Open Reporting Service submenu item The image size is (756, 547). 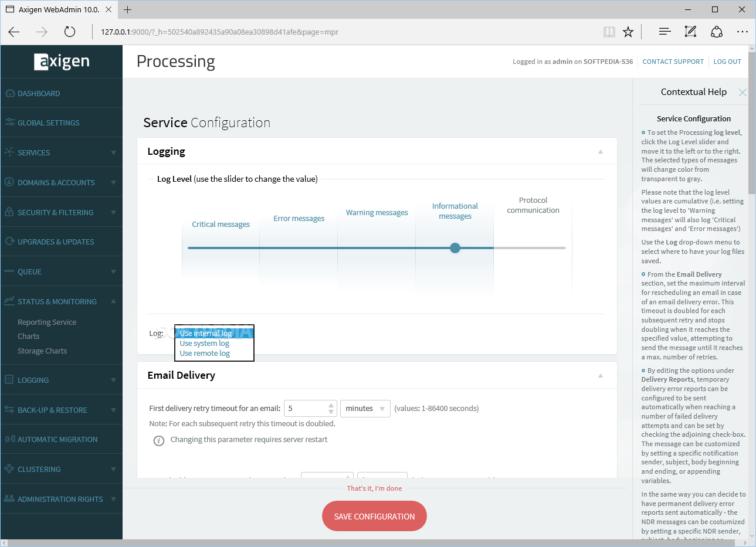click(x=47, y=322)
